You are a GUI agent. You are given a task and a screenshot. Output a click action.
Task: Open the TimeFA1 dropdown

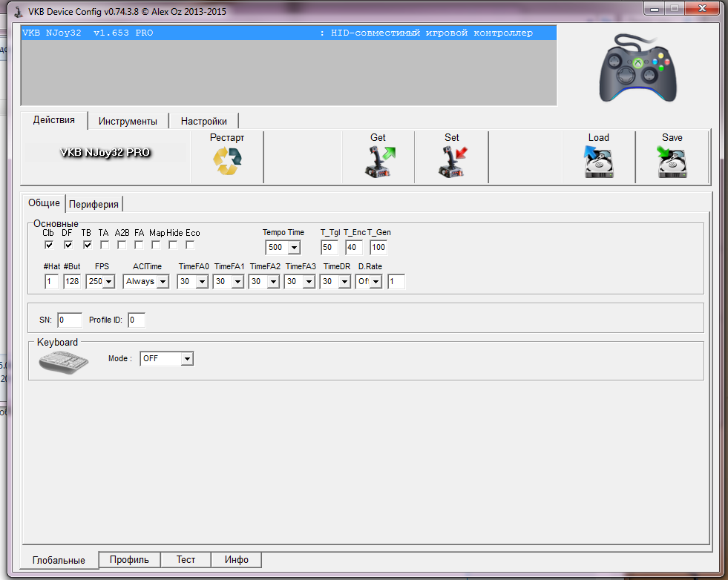tap(237, 281)
